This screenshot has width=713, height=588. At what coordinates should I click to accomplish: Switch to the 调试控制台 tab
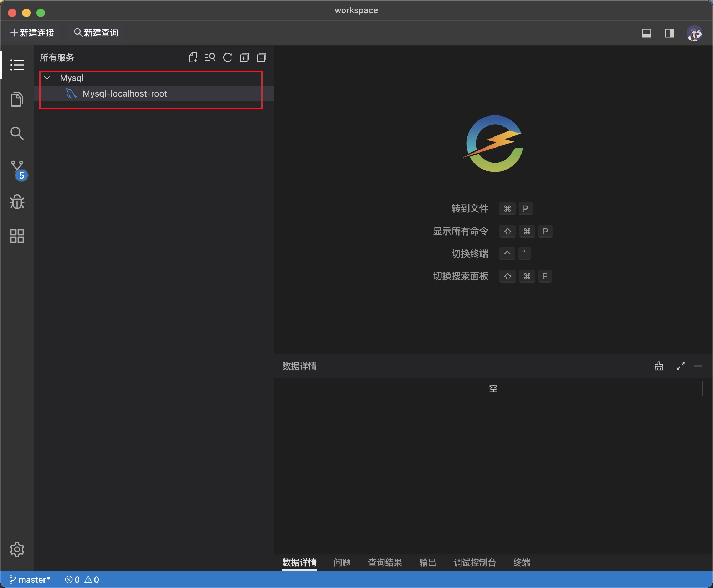pos(475,562)
